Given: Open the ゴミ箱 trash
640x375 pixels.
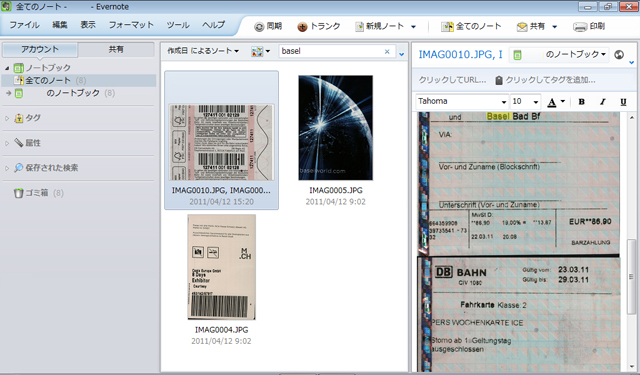Looking at the screenshot, I should [38, 193].
